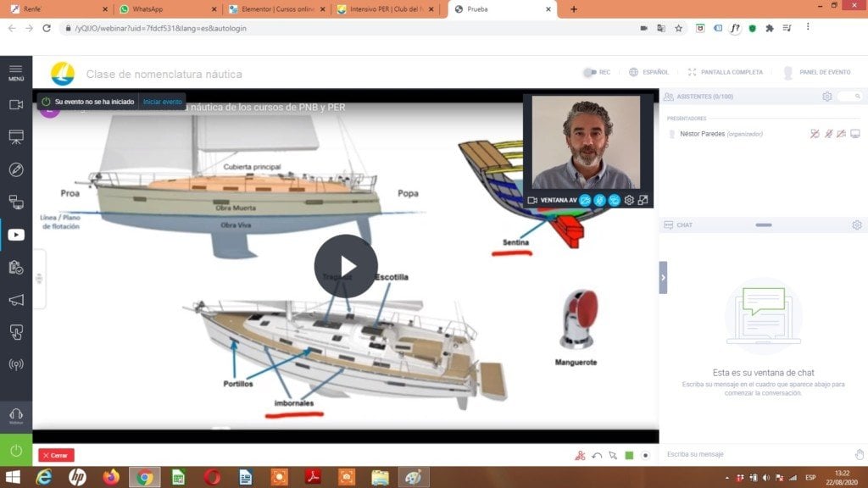Open the screen sharing tool in sidebar
Screen dimensions: 868x488
coord(16,202)
